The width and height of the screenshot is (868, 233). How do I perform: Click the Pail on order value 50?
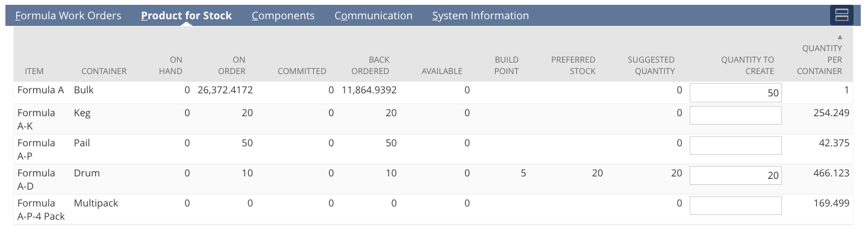tap(247, 143)
